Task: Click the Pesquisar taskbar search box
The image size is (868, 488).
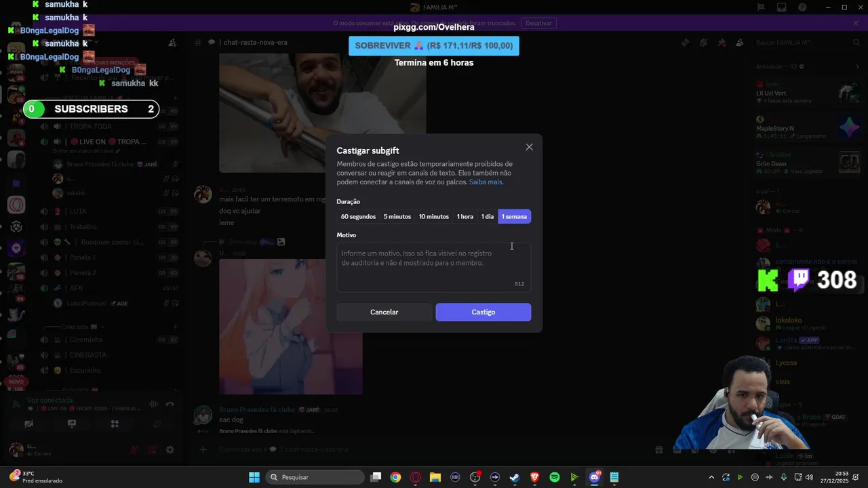Action: (315, 477)
